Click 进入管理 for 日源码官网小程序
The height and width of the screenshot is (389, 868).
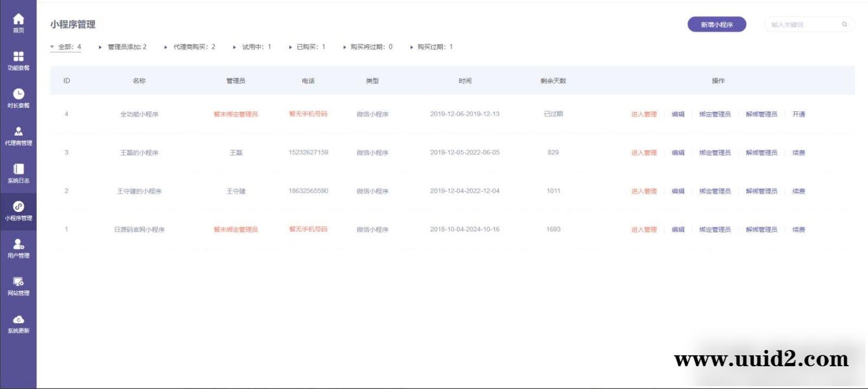click(644, 230)
